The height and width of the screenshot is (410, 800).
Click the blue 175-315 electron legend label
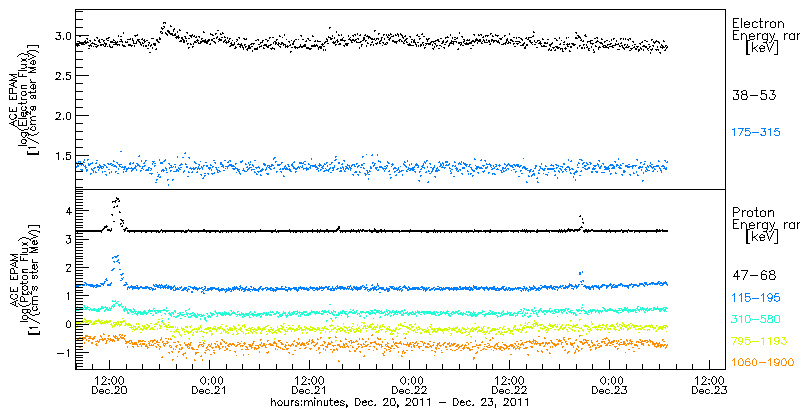click(756, 133)
